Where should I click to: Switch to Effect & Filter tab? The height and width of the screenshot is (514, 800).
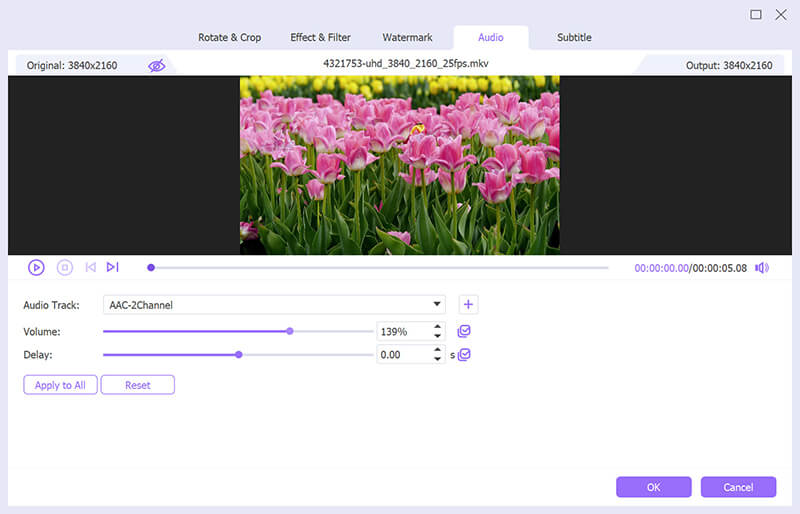coord(320,37)
